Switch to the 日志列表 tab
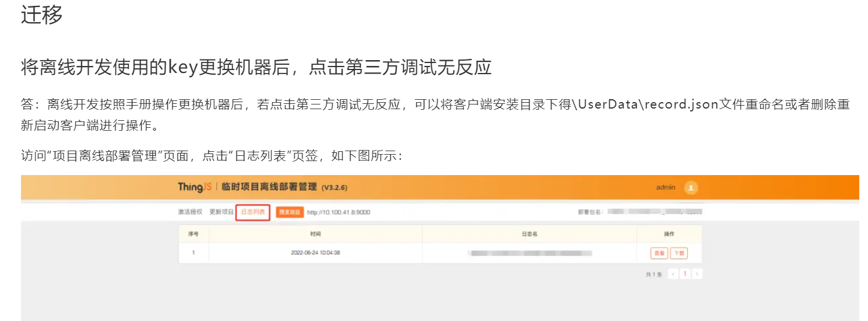The height and width of the screenshot is (321, 868). [253, 212]
